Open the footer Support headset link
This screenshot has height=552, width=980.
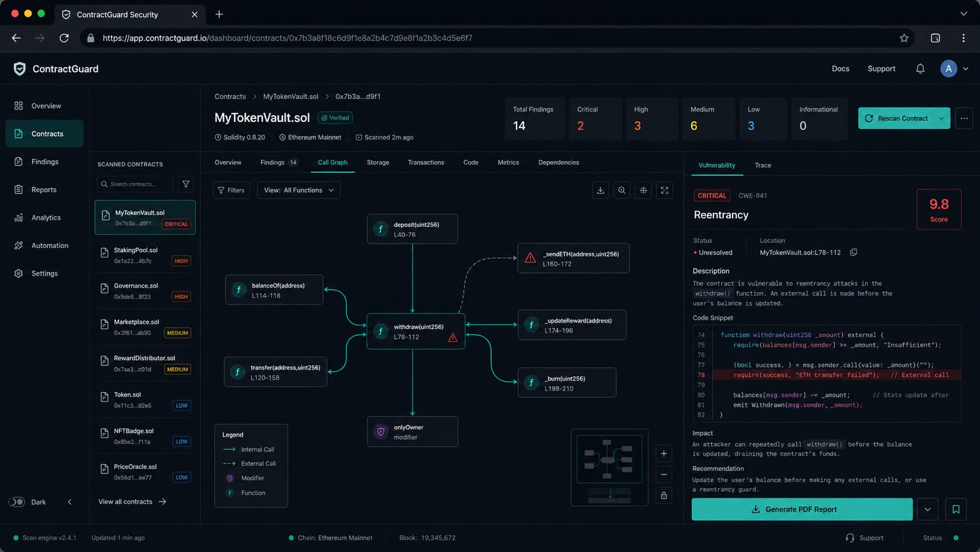point(865,538)
